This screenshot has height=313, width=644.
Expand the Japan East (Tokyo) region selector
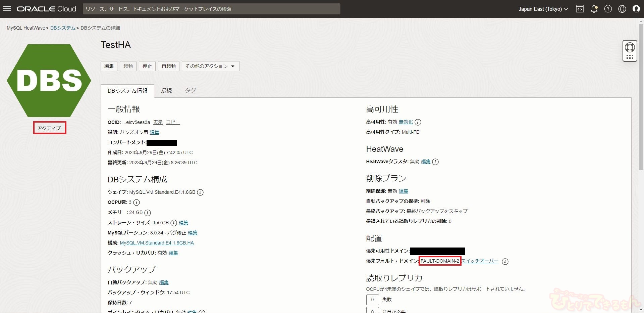pos(543,9)
